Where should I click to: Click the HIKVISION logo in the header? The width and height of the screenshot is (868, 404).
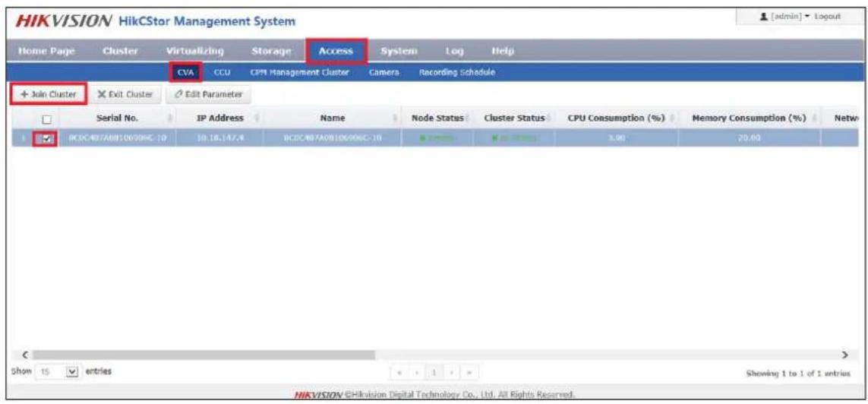[64, 21]
